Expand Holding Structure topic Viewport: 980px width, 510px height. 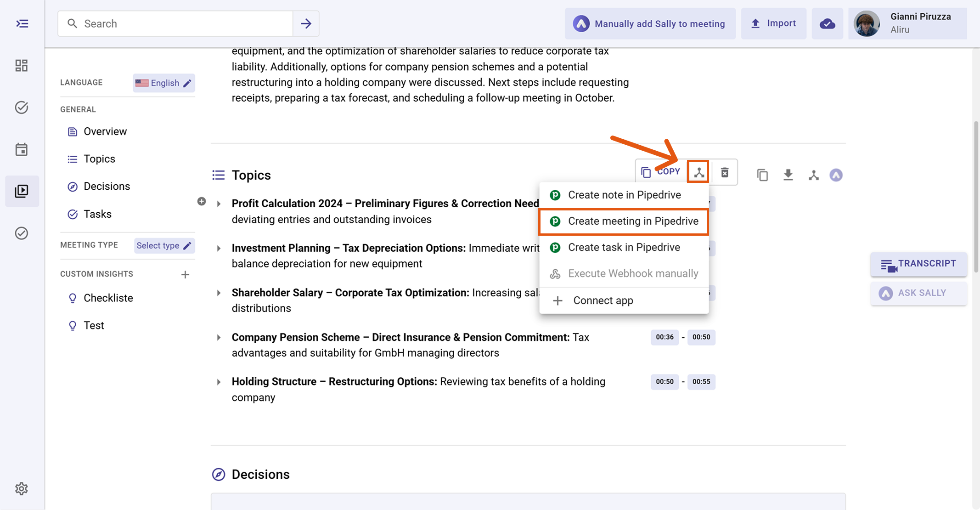tap(219, 382)
